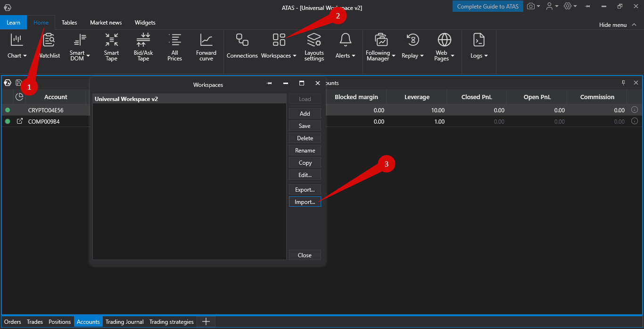644x329 pixels.
Task: Close the Accounts panel
Action: click(x=636, y=83)
